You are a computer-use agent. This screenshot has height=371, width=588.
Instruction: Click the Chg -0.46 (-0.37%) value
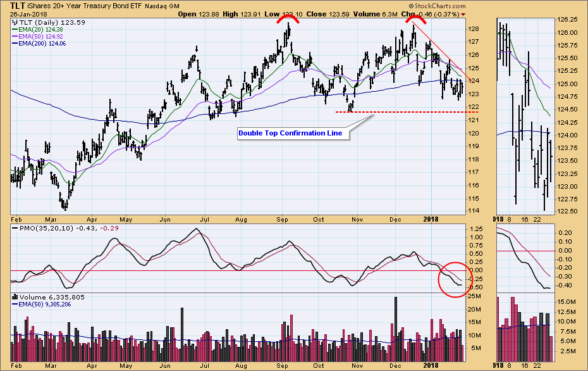pyautogui.click(x=430, y=14)
